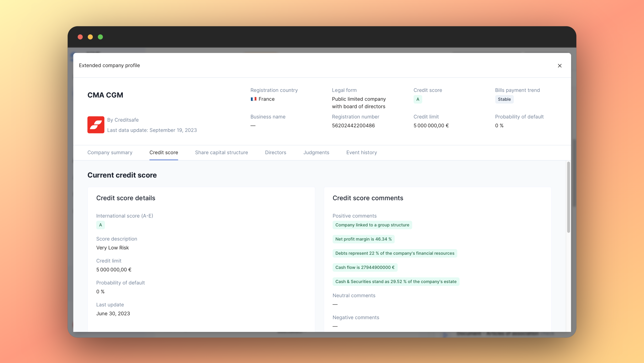This screenshot has width=644, height=363.
Task: Select the Credit score tab
Action: (164, 152)
